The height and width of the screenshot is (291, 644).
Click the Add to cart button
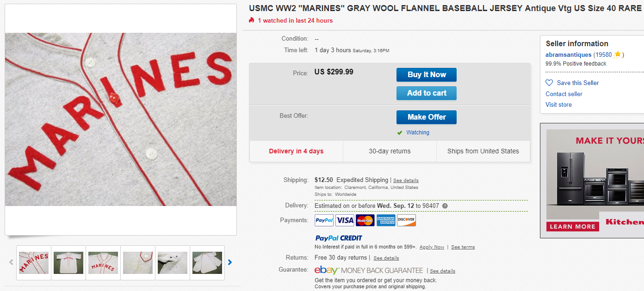[427, 93]
